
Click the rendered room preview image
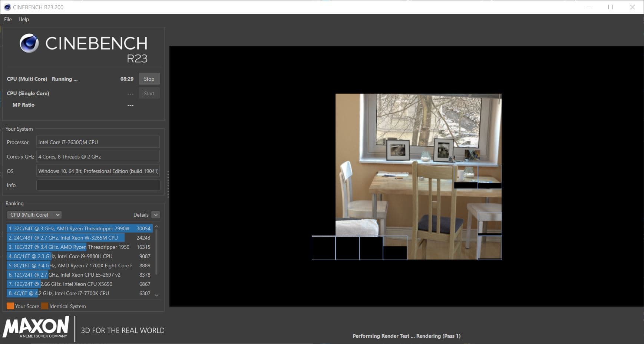418,176
